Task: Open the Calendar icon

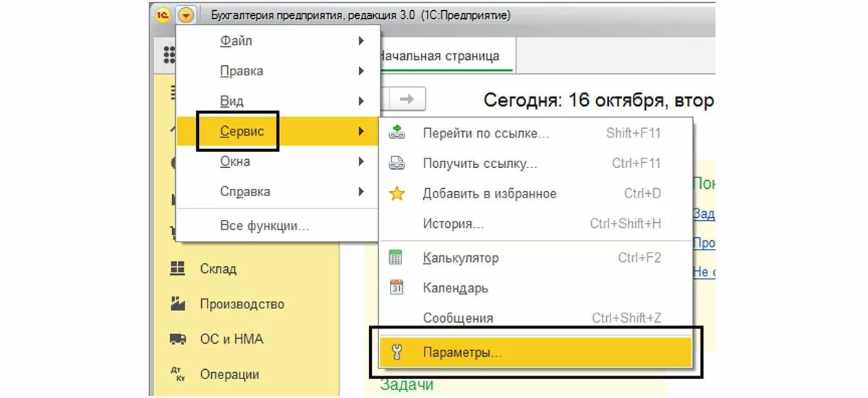Action: pyautogui.click(x=396, y=287)
